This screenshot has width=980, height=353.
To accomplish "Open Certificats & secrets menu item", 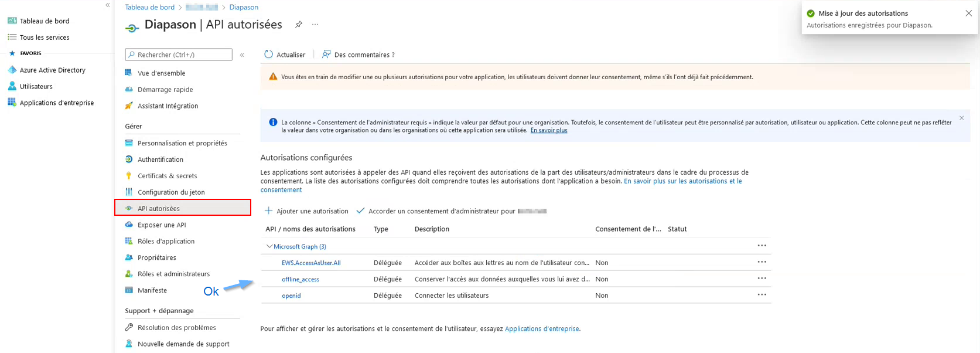I will 167,176.
